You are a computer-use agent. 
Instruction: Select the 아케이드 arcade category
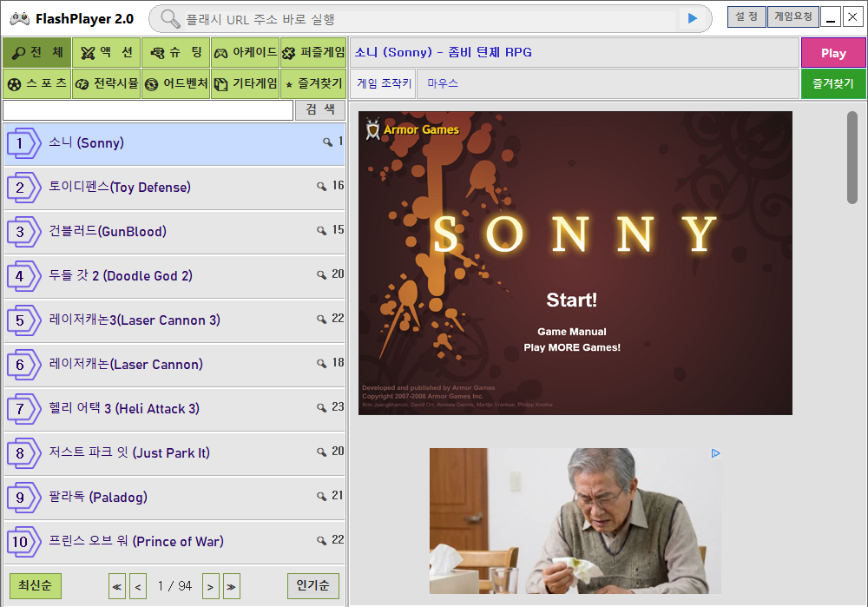tap(246, 53)
